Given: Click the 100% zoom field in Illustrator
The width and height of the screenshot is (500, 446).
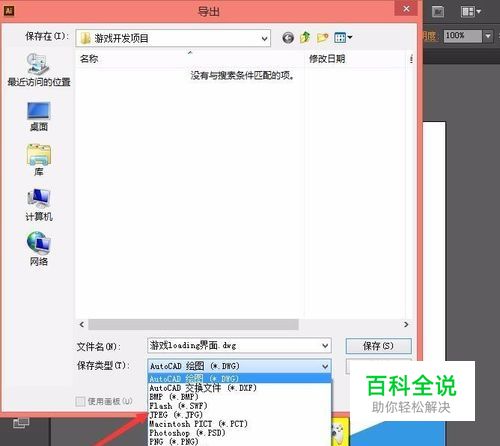Looking at the screenshot, I should (x=463, y=36).
